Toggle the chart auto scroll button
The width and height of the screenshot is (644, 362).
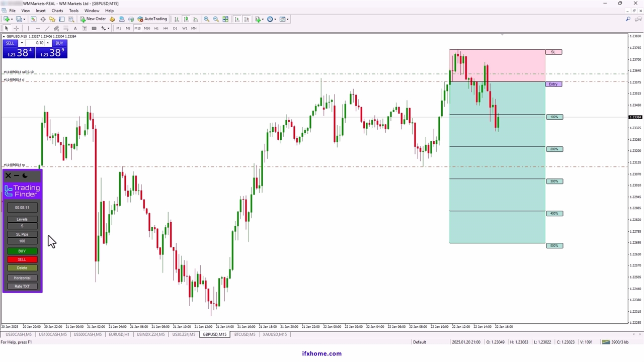tap(237, 19)
